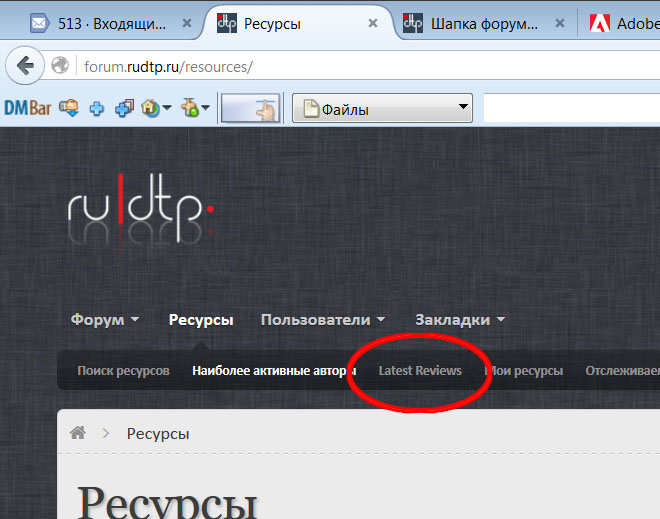
Task: Open the Файлы dropdown list
Action: click(382, 108)
